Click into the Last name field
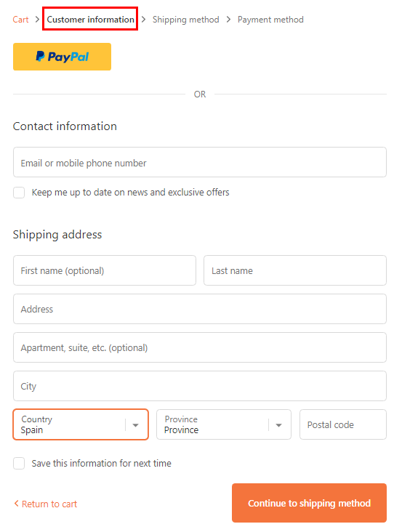 click(295, 270)
